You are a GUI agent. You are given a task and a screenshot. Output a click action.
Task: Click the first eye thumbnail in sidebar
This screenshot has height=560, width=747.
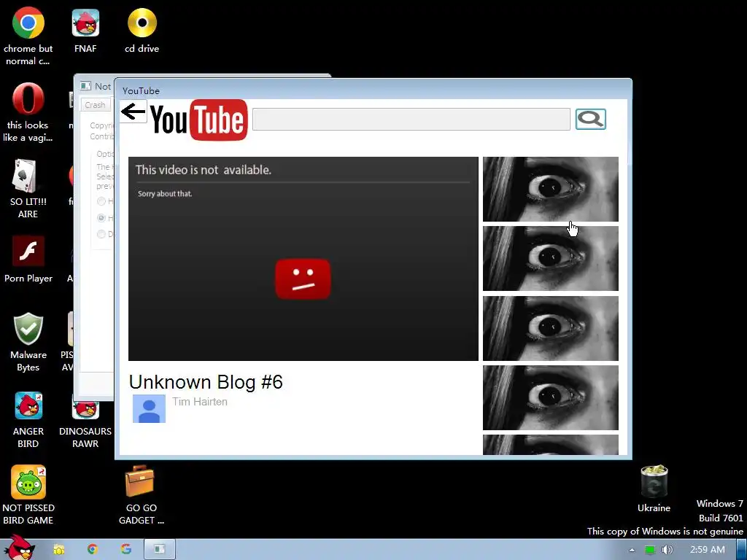tap(551, 189)
